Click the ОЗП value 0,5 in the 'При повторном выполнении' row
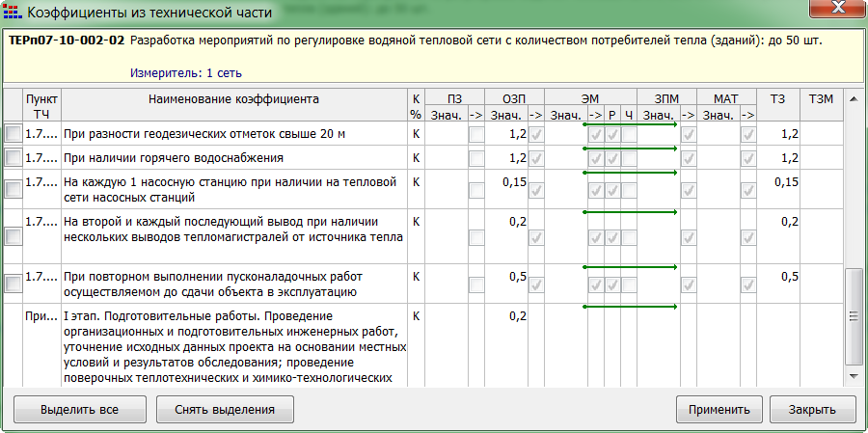 518,277
